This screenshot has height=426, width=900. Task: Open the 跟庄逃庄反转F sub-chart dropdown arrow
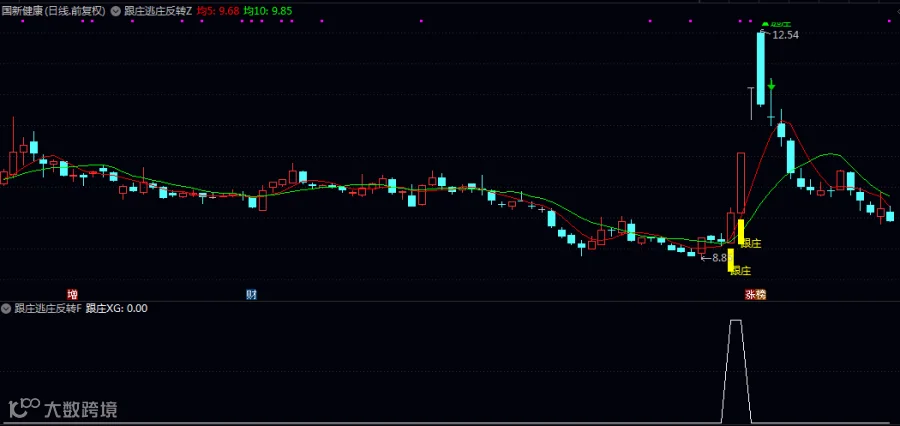click(x=7, y=308)
